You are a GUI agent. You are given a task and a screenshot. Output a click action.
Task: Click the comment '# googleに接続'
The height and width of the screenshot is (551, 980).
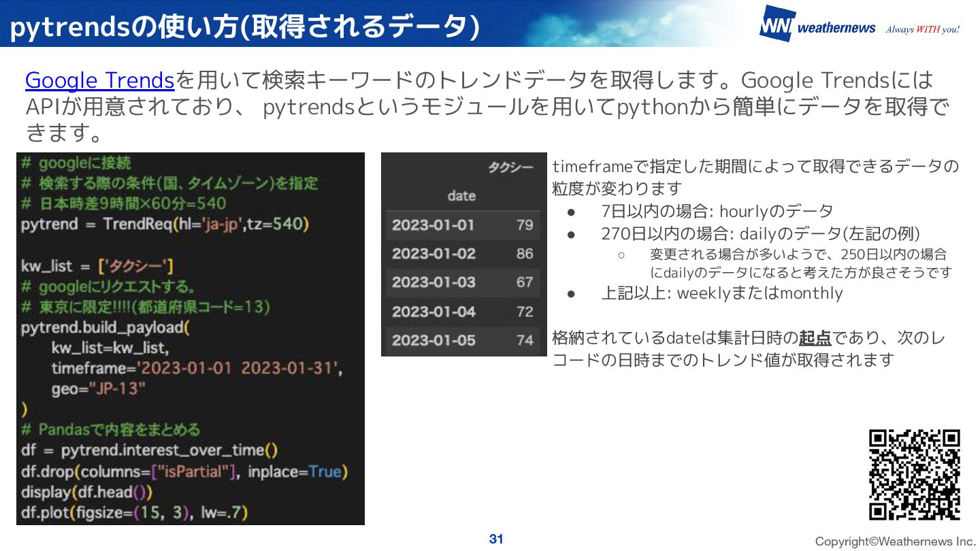(76, 163)
